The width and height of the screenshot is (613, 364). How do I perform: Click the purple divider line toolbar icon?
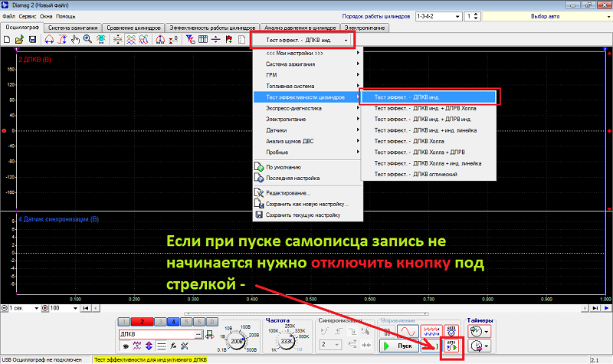(x=216, y=40)
